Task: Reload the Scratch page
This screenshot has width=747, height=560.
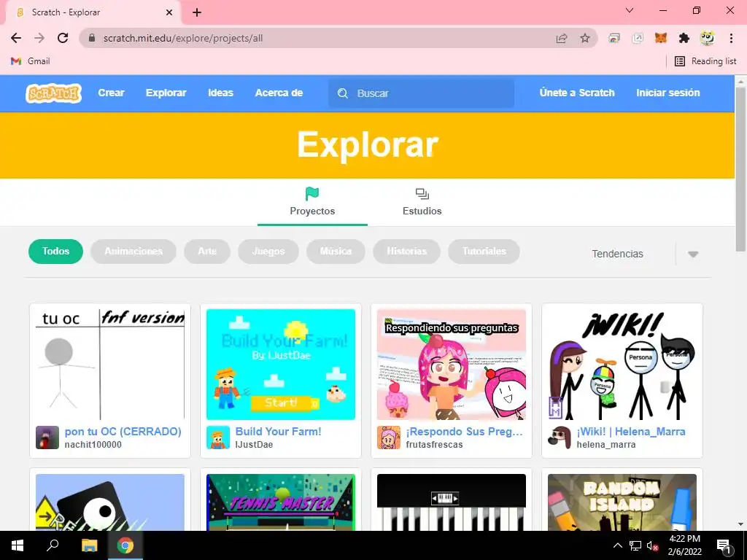Action: click(63, 38)
